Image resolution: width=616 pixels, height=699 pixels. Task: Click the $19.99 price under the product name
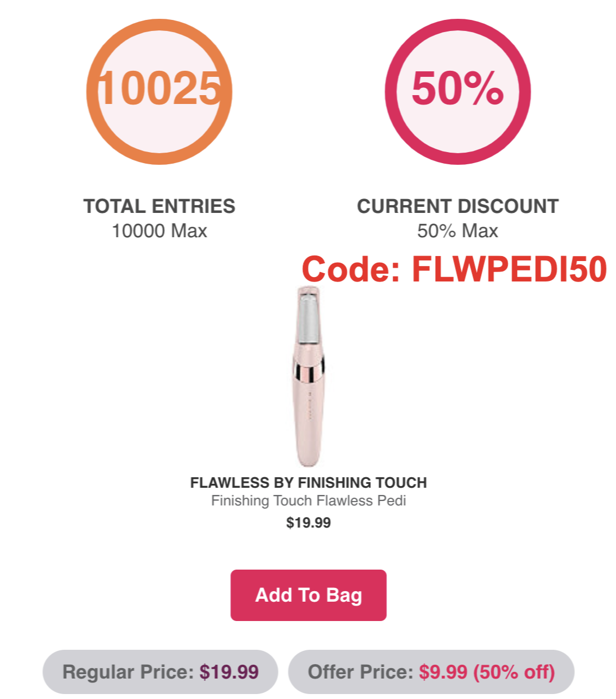[309, 523]
